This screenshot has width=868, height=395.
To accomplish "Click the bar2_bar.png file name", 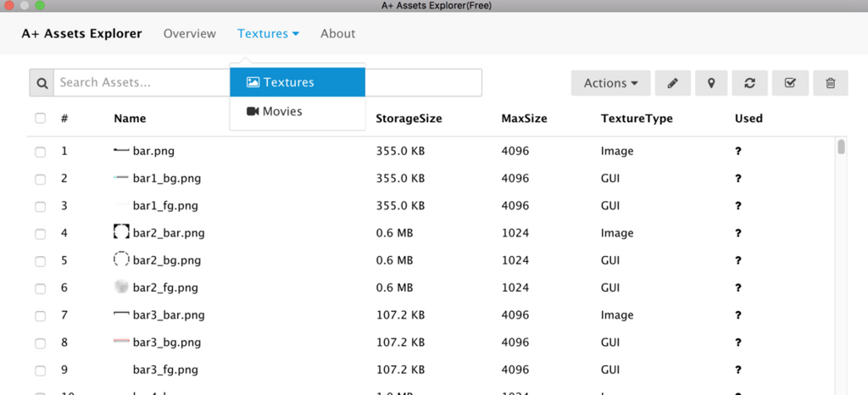I will 169,233.
